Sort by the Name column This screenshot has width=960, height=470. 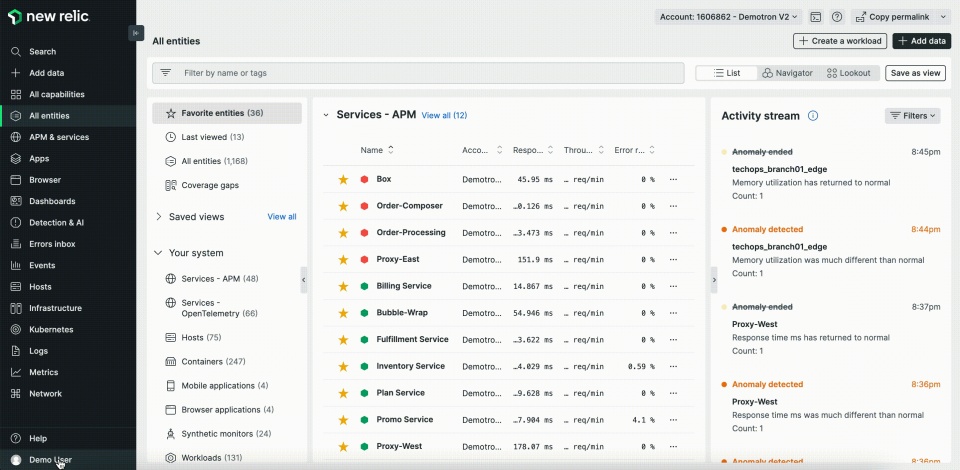coord(377,150)
